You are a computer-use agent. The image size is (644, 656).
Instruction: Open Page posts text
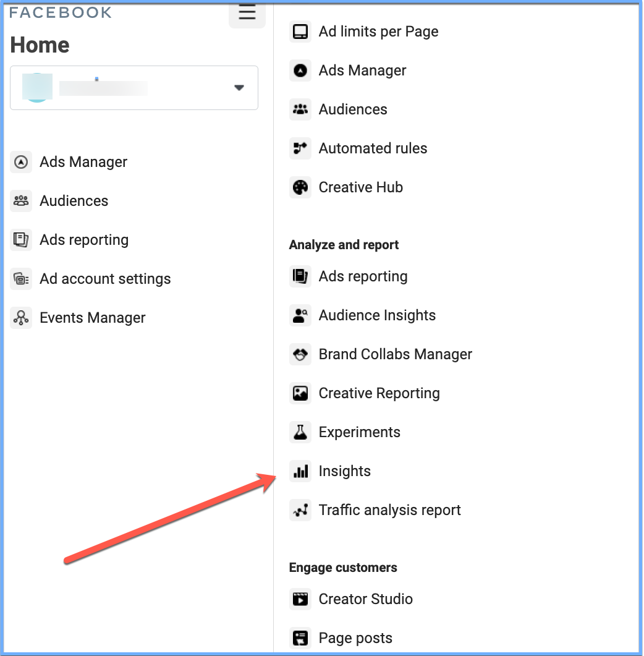tap(355, 637)
